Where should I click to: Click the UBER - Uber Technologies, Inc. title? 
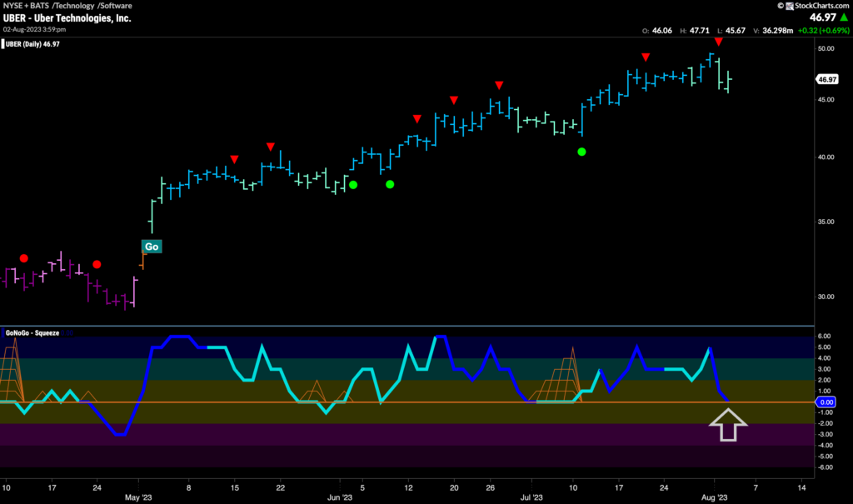(x=65, y=17)
